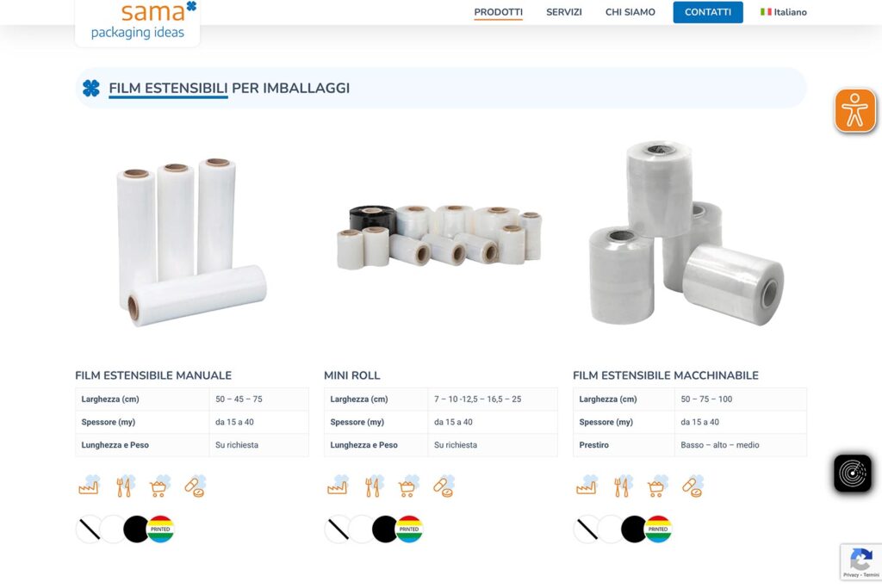Viewport: 882px width, 588px height.
Task: Open the orange accessibility widget icon
Action: pos(854,110)
